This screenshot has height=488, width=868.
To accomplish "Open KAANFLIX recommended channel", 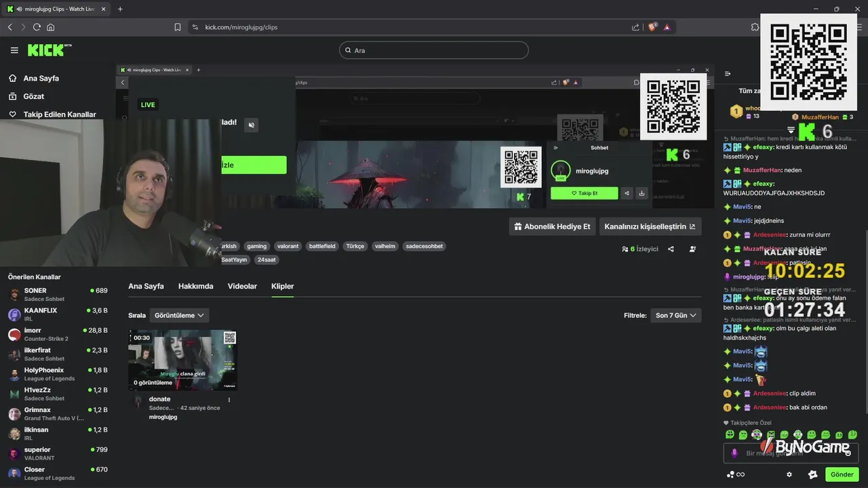I will tap(58, 314).
